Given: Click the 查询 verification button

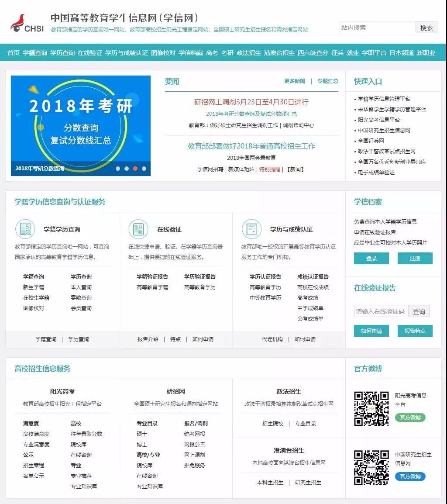Looking at the screenshot, I should [419, 311].
